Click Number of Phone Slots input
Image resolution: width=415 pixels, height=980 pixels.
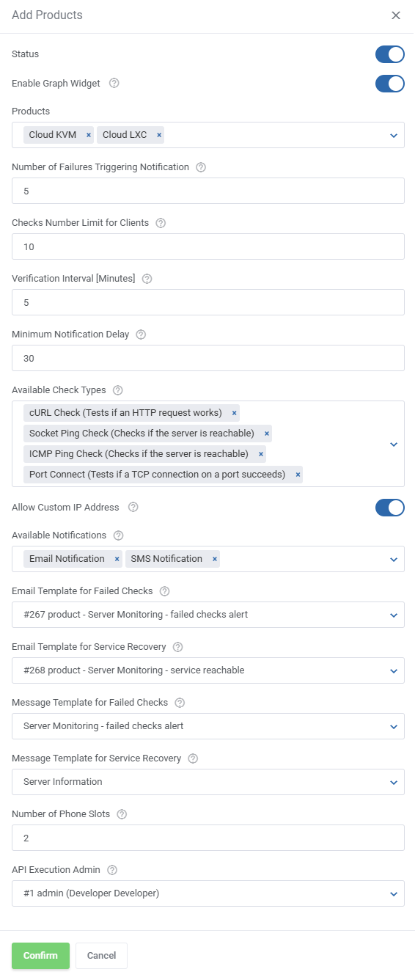point(208,838)
